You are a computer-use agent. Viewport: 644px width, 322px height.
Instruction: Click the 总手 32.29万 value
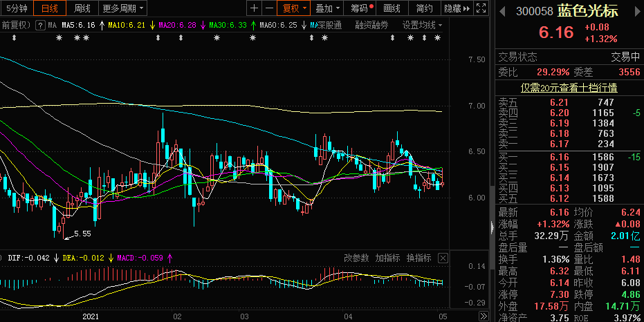(551, 236)
